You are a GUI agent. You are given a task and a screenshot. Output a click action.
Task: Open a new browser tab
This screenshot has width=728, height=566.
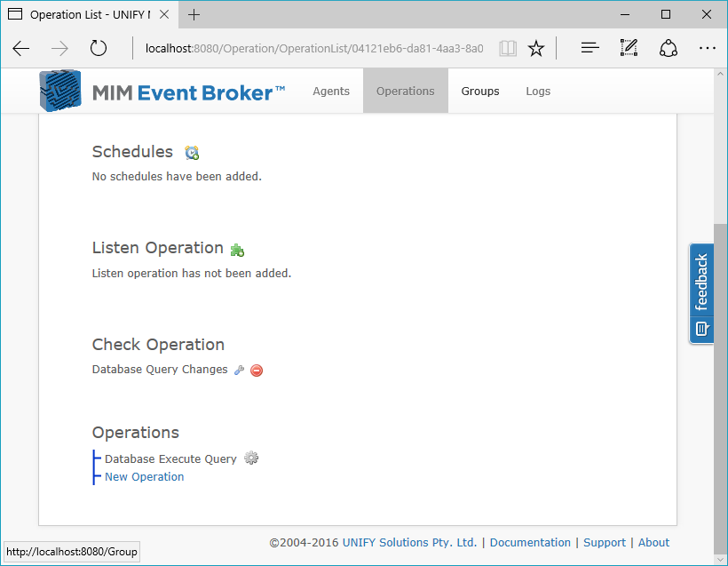[x=194, y=15]
